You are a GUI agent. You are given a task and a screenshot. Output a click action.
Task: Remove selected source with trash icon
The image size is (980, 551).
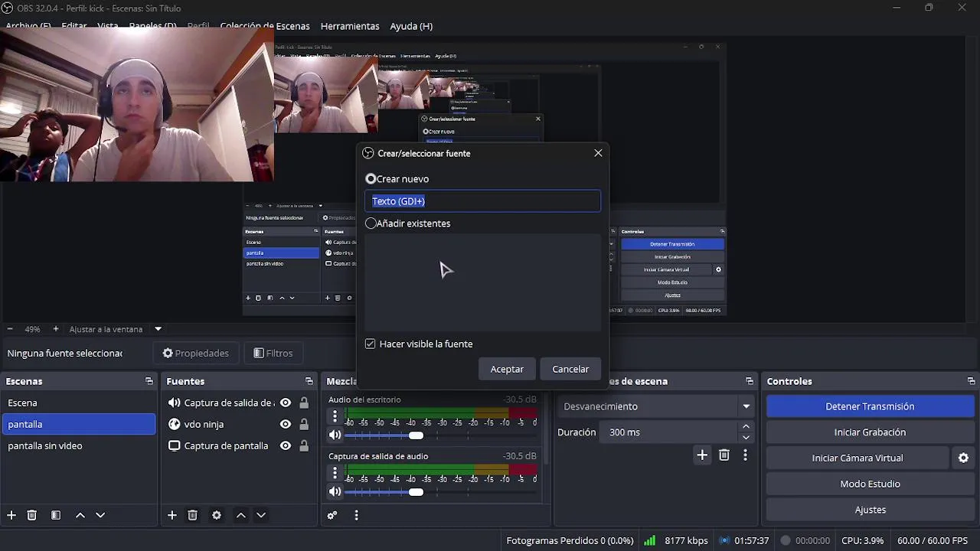pyautogui.click(x=193, y=515)
